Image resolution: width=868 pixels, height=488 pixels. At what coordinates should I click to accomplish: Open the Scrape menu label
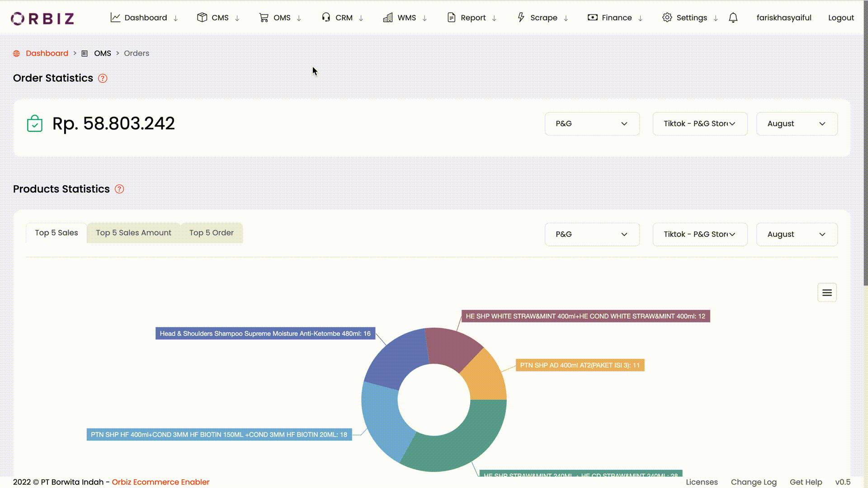click(543, 18)
